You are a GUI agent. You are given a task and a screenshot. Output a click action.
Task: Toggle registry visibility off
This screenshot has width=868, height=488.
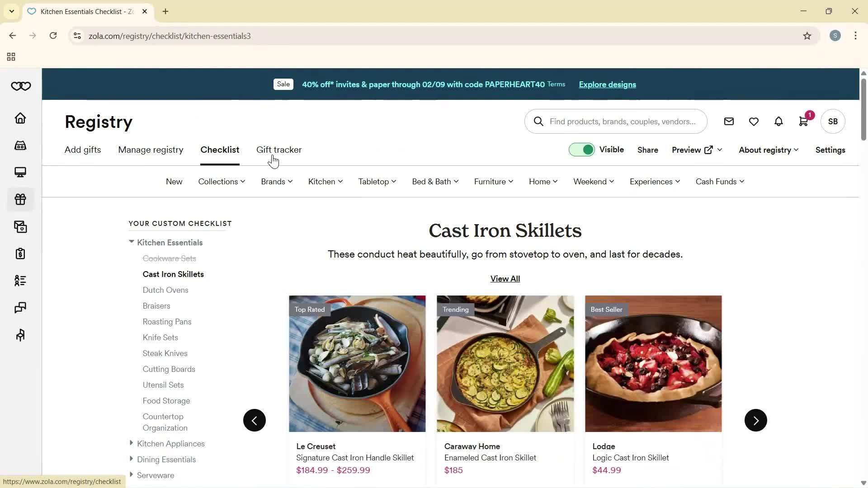pos(582,150)
